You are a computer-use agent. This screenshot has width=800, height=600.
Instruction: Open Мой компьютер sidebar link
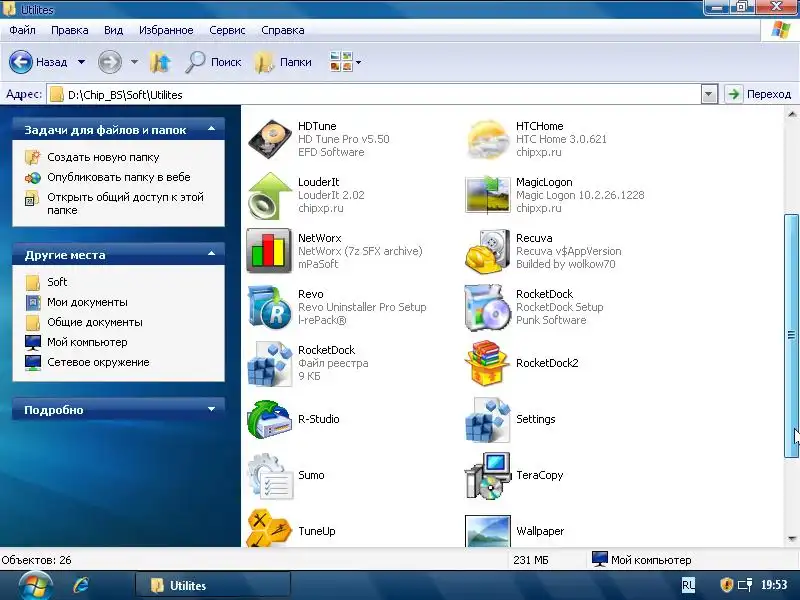pos(87,342)
